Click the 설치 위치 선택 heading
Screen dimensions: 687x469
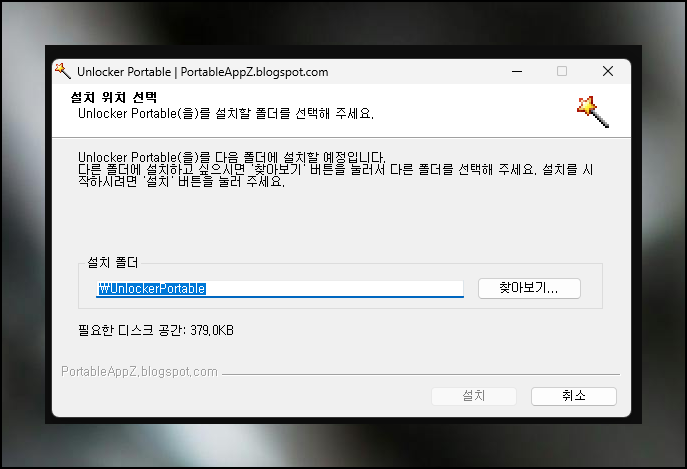(113, 97)
